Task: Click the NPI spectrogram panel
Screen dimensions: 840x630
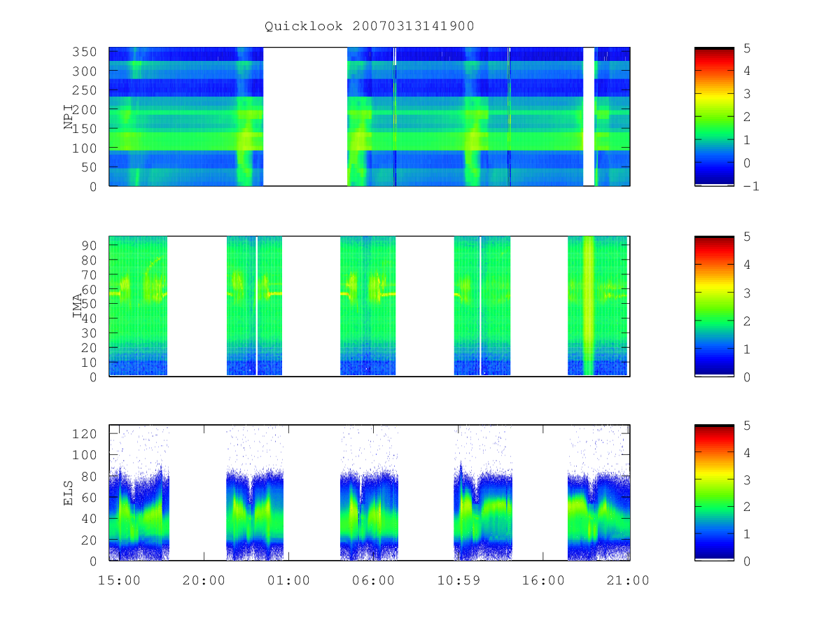Action: click(x=370, y=116)
